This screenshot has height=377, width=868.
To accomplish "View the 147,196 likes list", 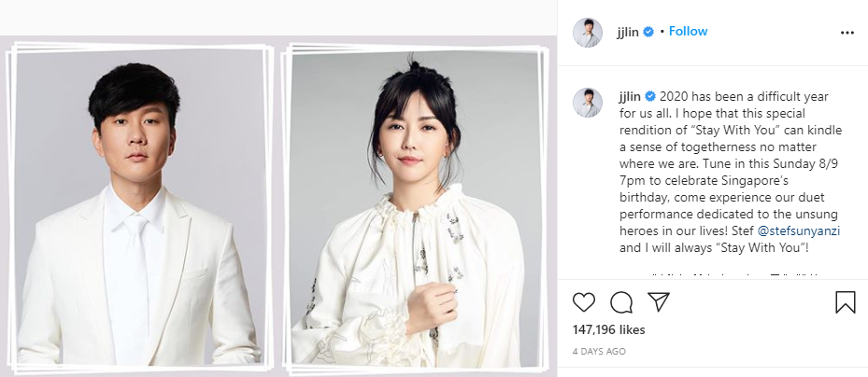I will (609, 330).
